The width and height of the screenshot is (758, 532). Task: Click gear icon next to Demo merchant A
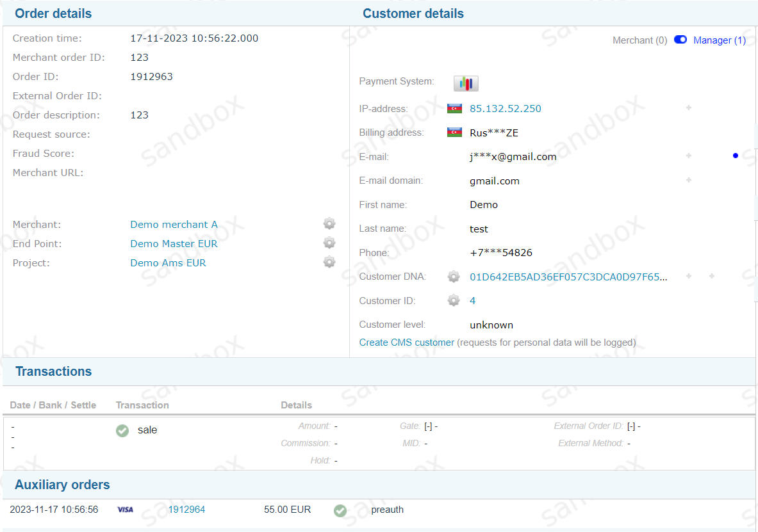point(329,223)
